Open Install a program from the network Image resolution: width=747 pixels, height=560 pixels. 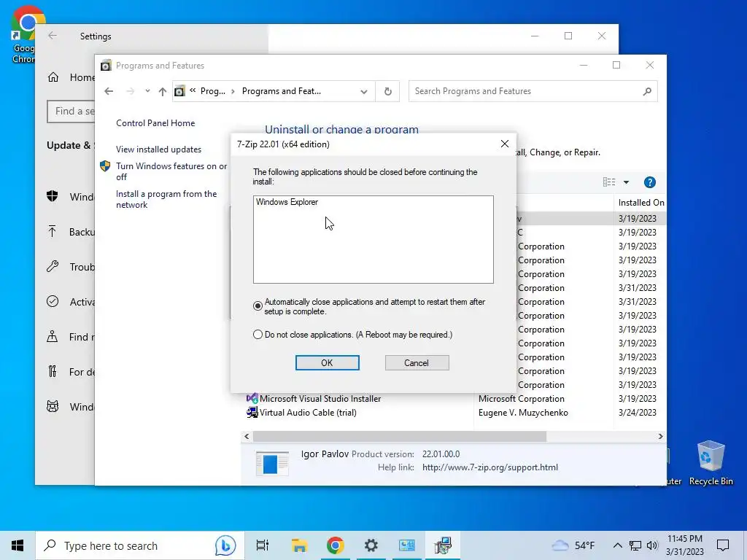click(166, 200)
